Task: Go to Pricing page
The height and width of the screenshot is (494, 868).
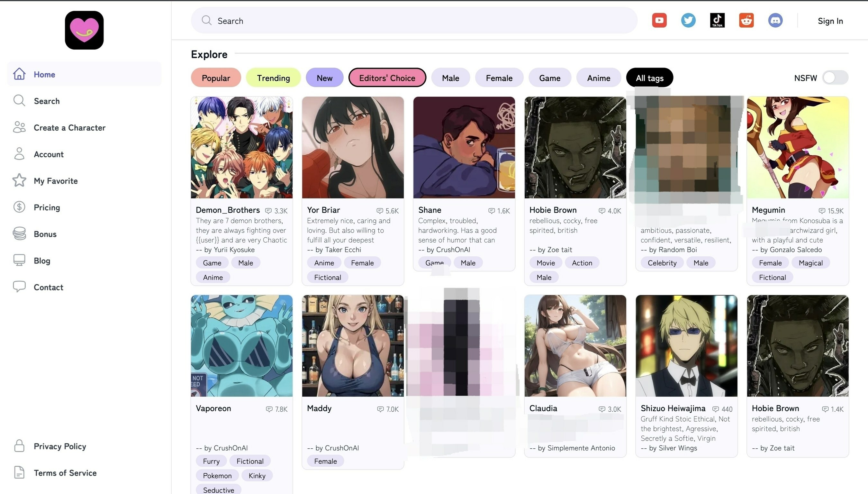Action: 47,207
